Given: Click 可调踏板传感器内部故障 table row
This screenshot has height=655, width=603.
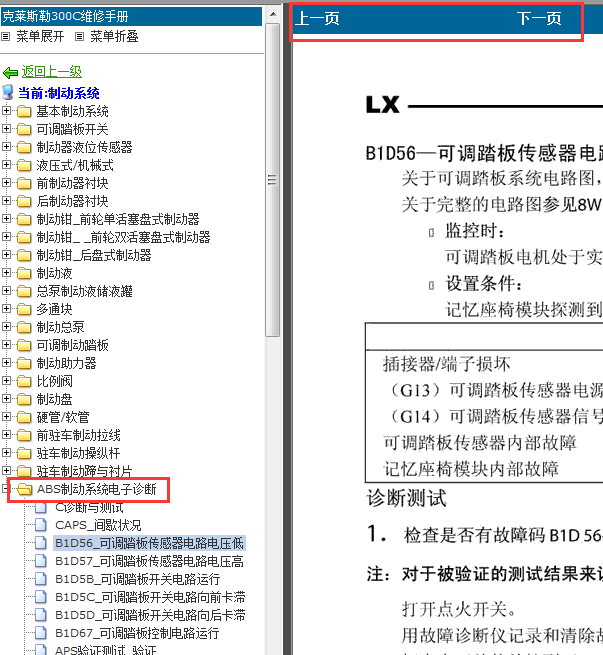Looking at the screenshot, I should (480, 443).
